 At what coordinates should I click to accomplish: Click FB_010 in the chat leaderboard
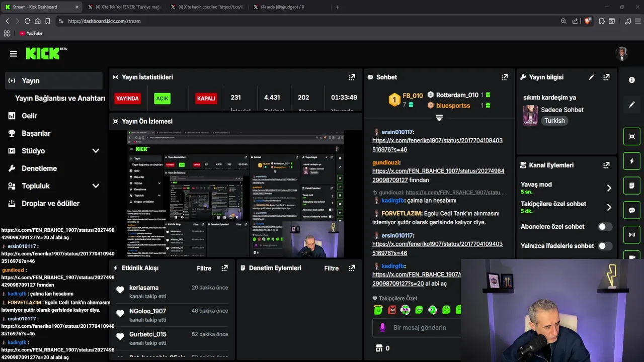pyautogui.click(x=413, y=96)
